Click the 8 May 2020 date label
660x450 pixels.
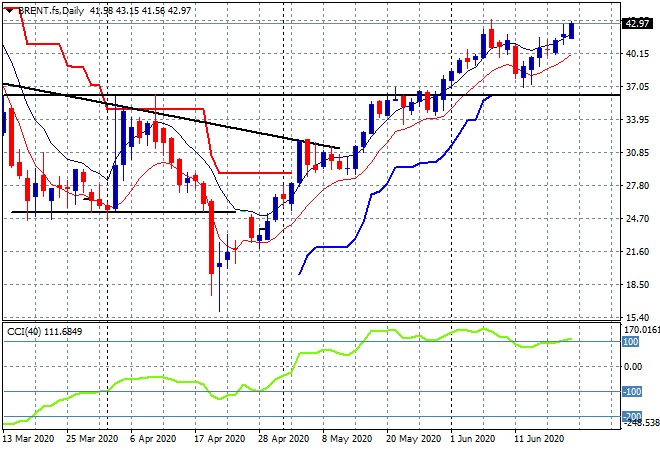(347, 439)
